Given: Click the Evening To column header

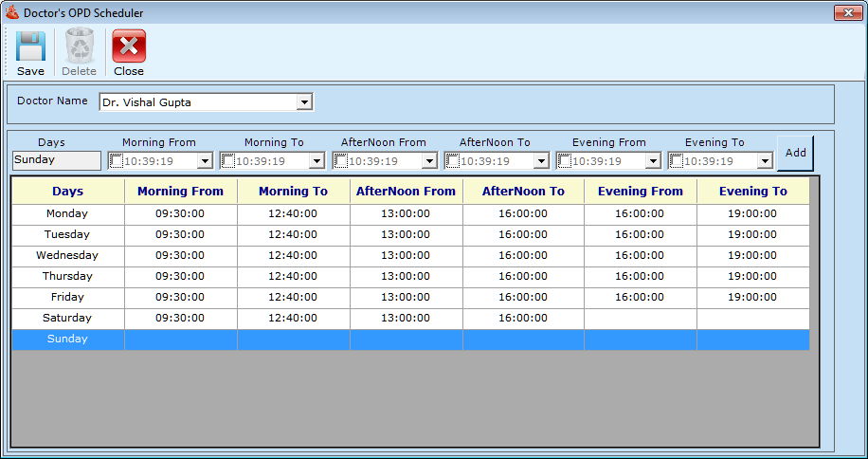Looking at the screenshot, I should click(752, 192).
